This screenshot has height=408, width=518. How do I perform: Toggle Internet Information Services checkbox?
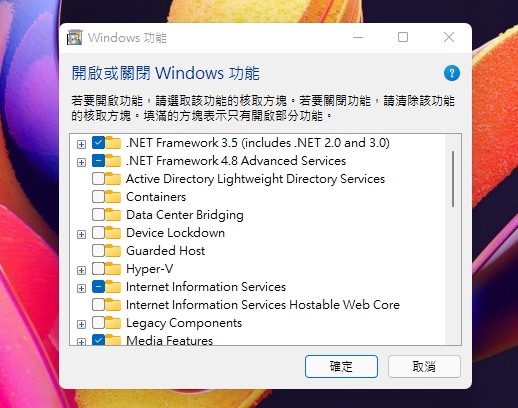(x=98, y=287)
